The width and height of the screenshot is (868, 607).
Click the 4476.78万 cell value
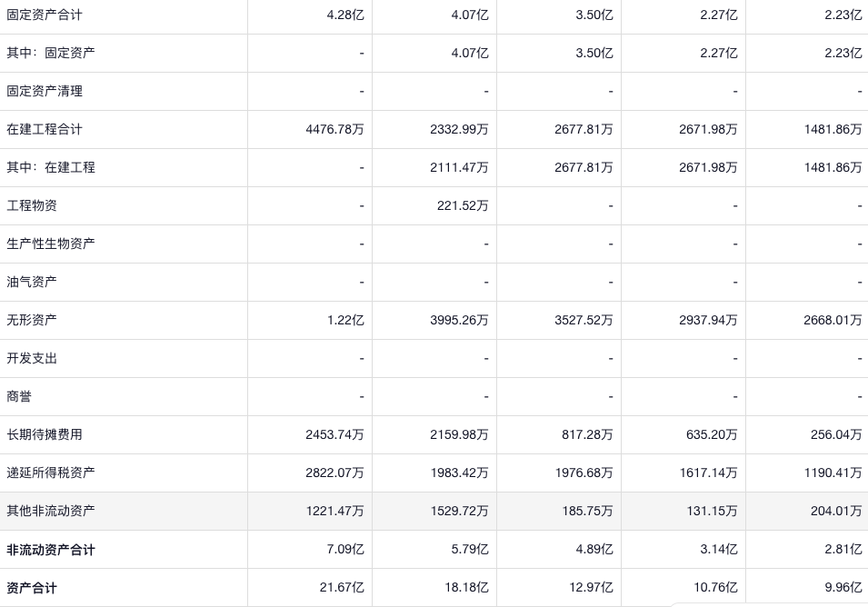tap(335, 129)
